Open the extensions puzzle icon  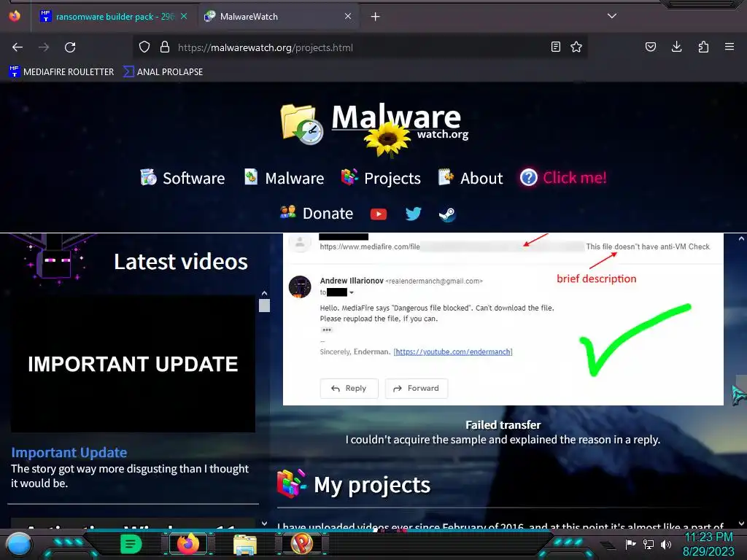pos(703,47)
